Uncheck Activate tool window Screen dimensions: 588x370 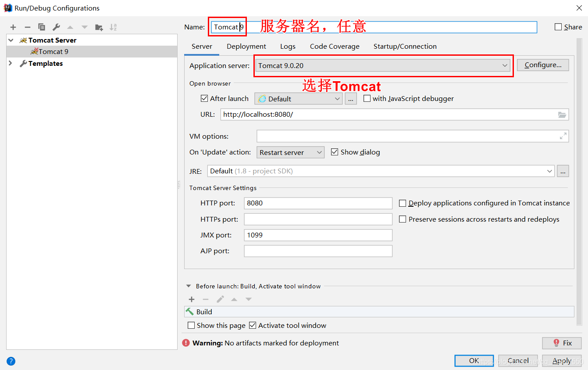point(253,325)
